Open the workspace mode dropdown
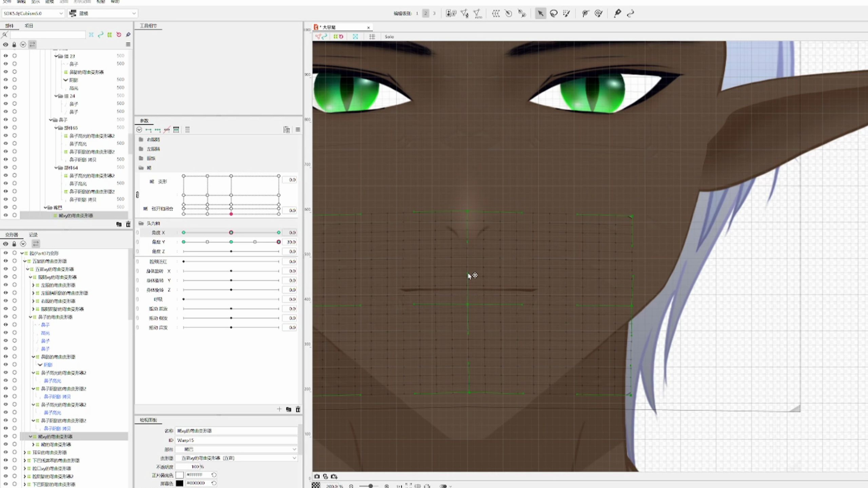 tap(103, 14)
